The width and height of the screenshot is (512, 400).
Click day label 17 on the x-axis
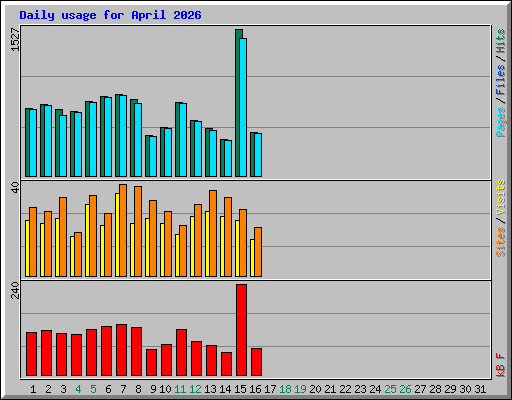point(270,389)
